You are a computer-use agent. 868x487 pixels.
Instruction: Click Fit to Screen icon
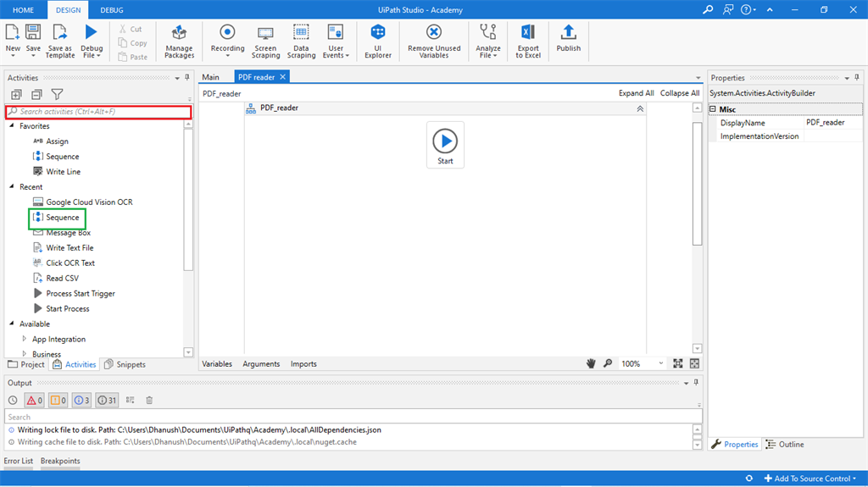tap(677, 363)
